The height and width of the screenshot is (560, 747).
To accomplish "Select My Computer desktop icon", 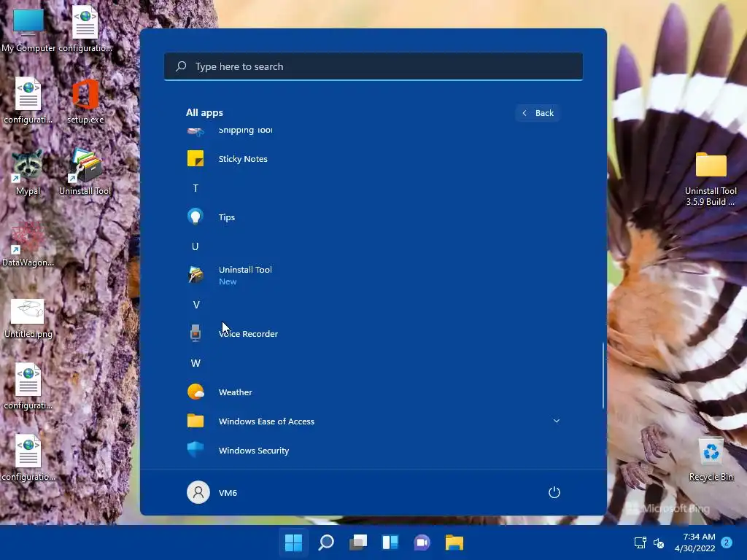I will [x=28, y=29].
